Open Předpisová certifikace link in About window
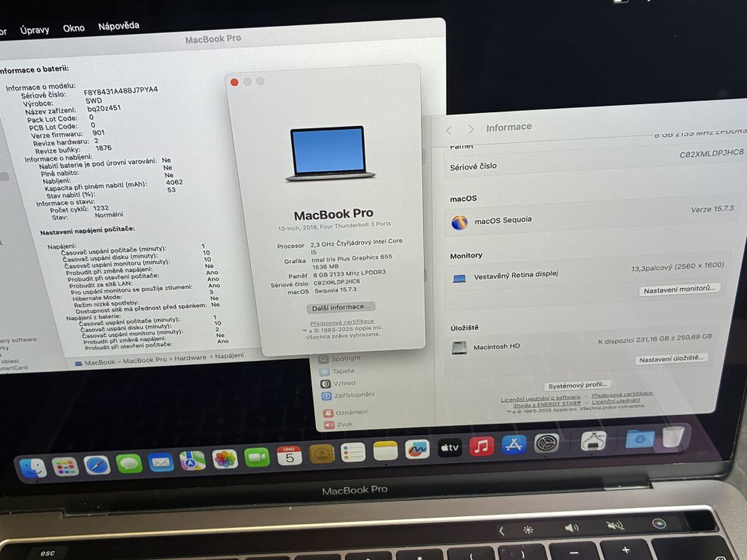Image resolution: width=747 pixels, height=560 pixels. pos(341,322)
